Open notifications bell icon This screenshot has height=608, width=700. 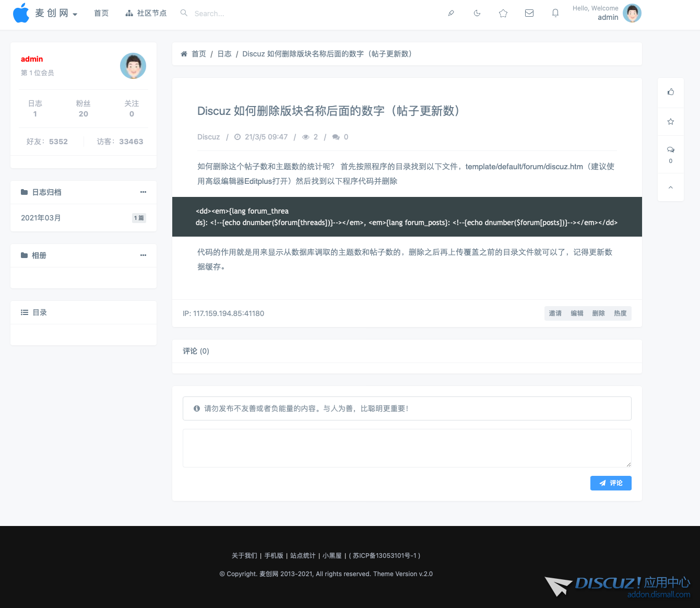pyautogui.click(x=555, y=13)
